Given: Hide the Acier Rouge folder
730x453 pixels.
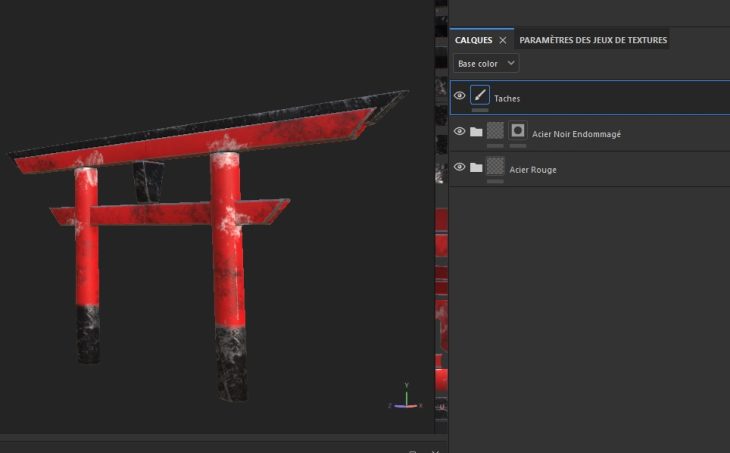Looking at the screenshot, I should pos(459,167).
